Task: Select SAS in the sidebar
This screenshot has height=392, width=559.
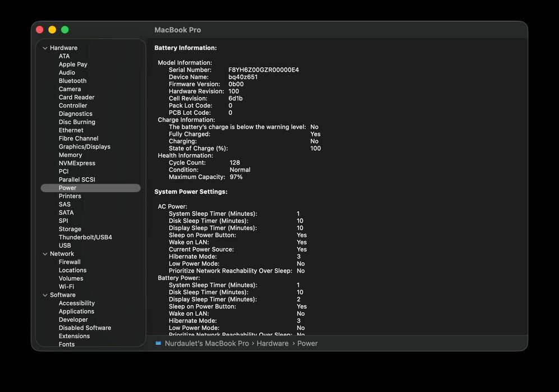Action: (64, 204)
